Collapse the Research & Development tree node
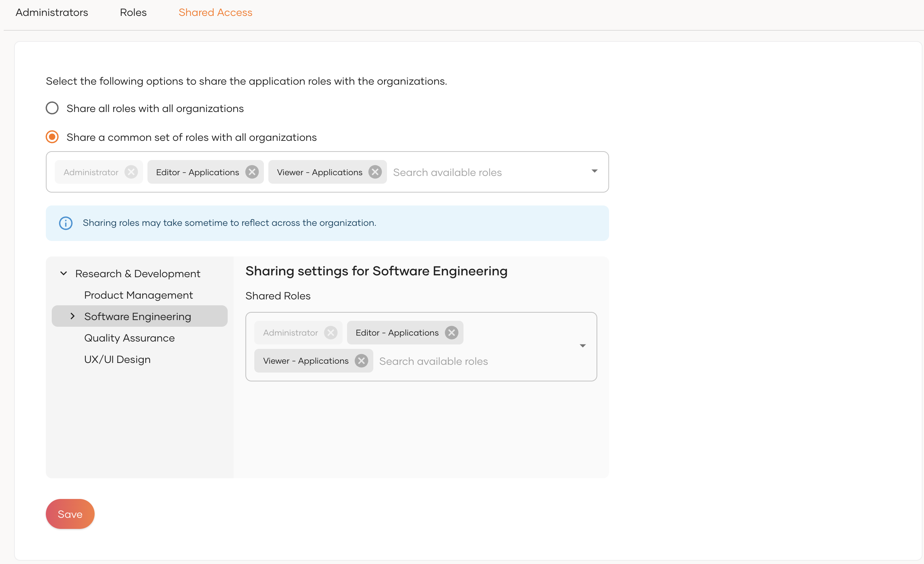 (x=64, y=273)
